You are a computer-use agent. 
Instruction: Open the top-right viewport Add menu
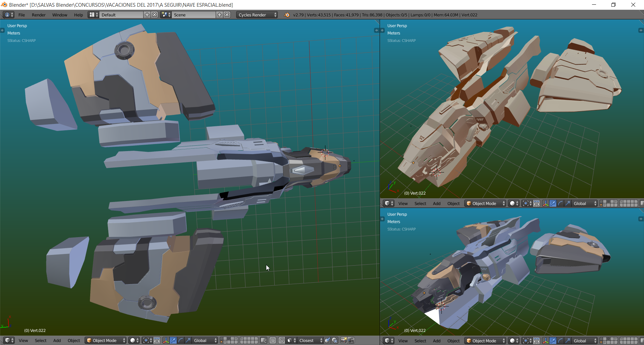coord(437,203)
